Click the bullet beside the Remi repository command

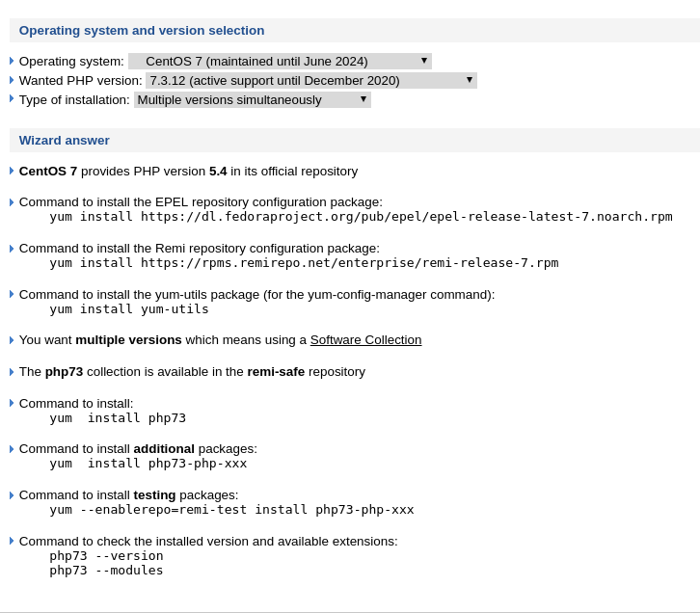click(x=12, y=249)
